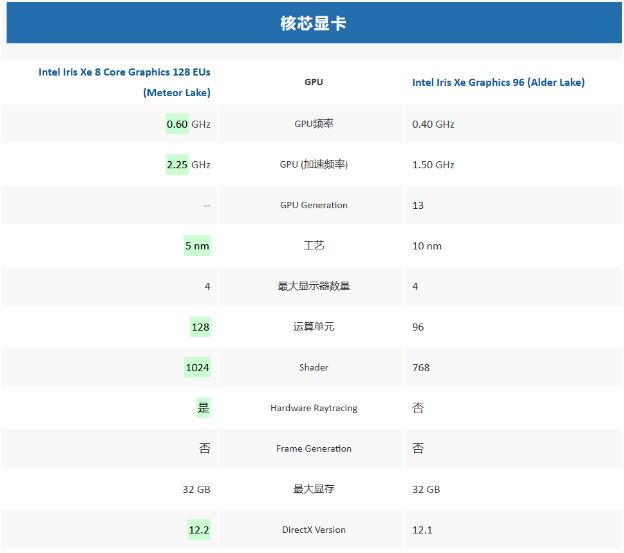Click the GPU column header
The height and width of the screenshot is (553, 624).
tap(314, 82)
